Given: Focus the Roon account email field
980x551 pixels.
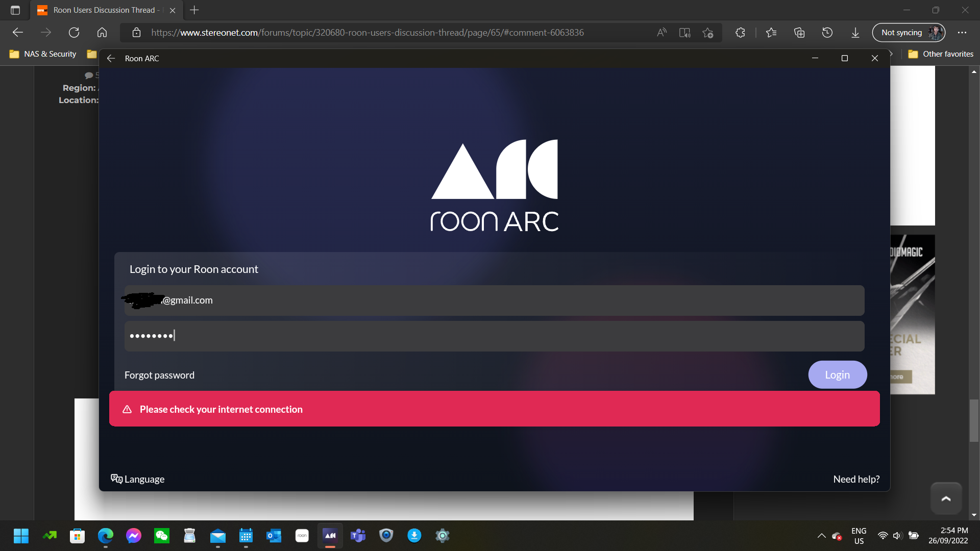Looking at the screenshot, I should click(x=494, y=300).
